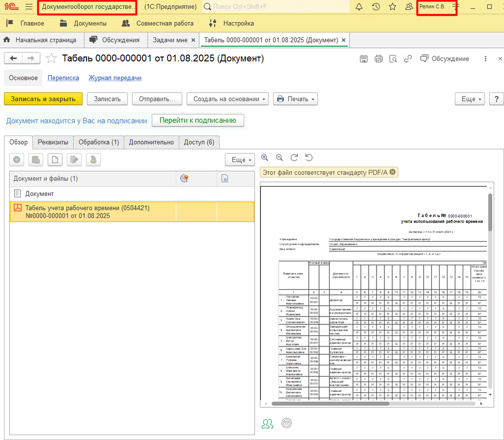This screenshot has height=440, width=504.
Task: Rotate the preview clockwise
Action: (x=294, y=157)
